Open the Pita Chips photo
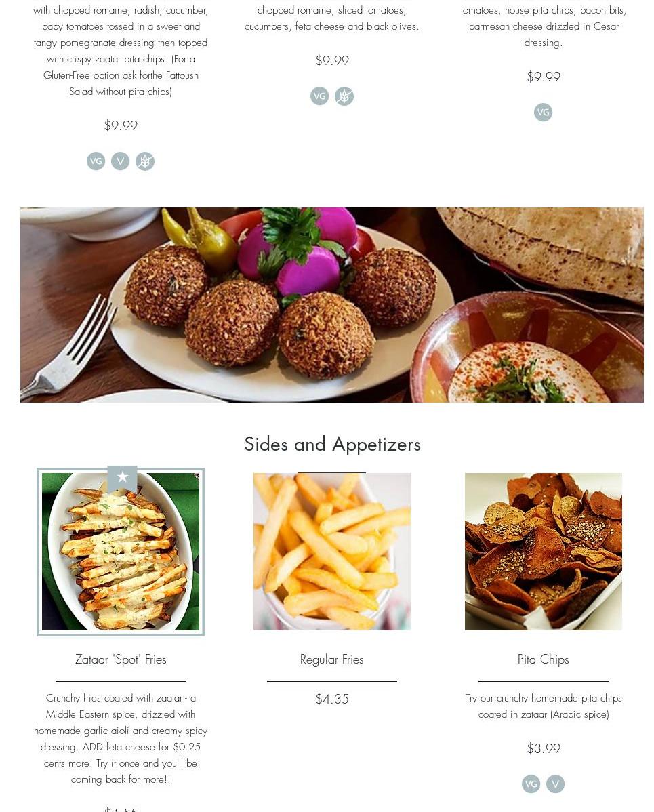 coord(543,552)
